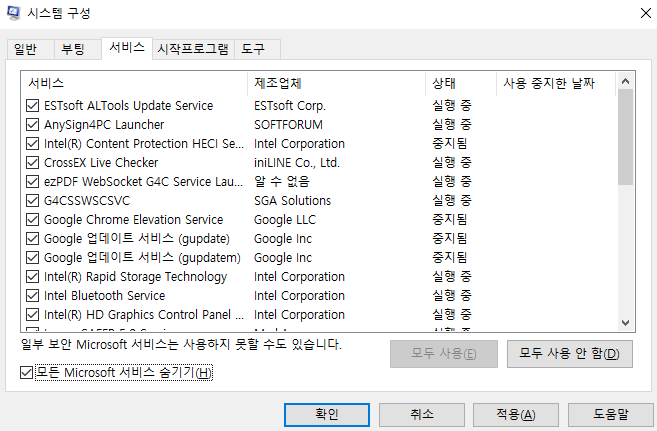
Task: Disable Intel(R) Content Protection HECI service
Action: click(33, 144)
